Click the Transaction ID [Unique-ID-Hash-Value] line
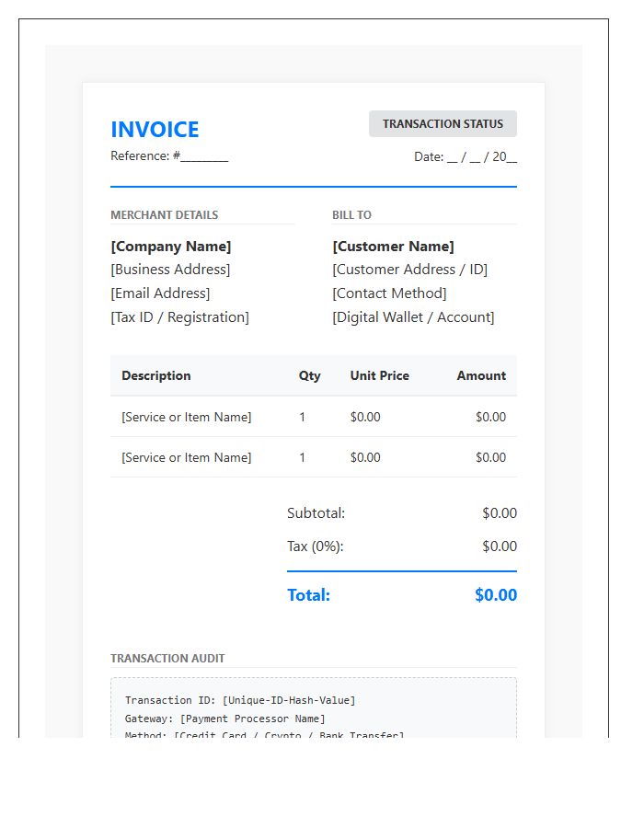Viewport: 644px width, 828px height. point(240,700)
